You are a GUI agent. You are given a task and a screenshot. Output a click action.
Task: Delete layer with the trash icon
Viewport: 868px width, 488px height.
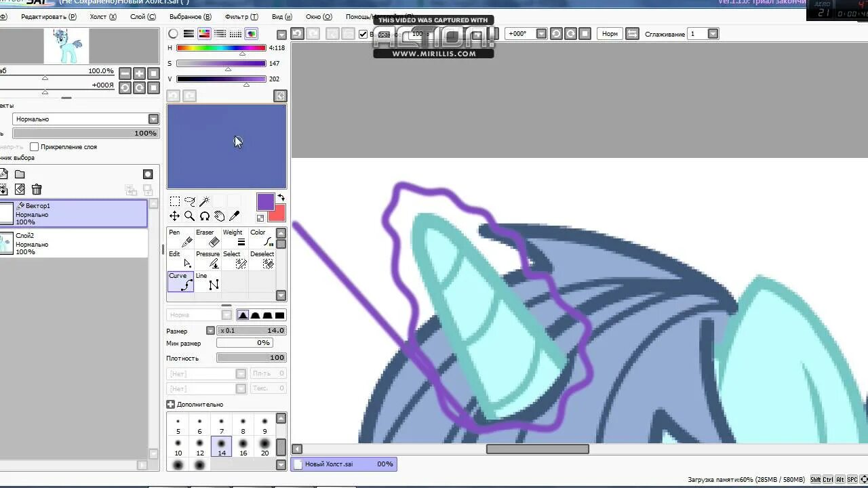(x=37, y=190)
